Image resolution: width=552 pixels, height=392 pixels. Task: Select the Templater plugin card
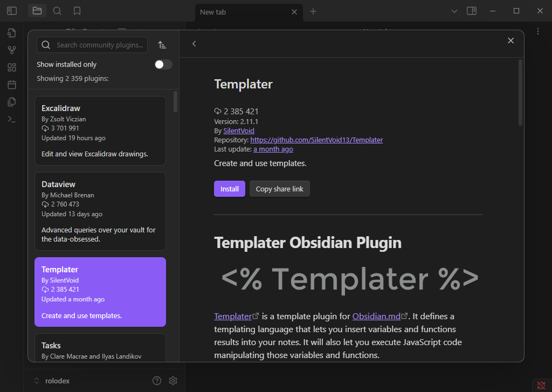tap(100, 292)
